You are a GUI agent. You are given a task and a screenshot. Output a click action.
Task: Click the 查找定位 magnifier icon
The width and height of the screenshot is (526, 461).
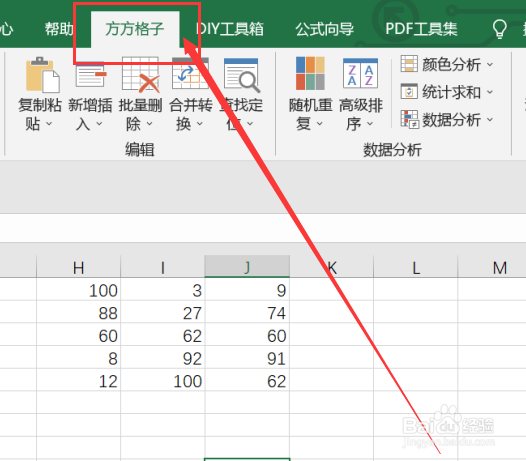point(242,75)
